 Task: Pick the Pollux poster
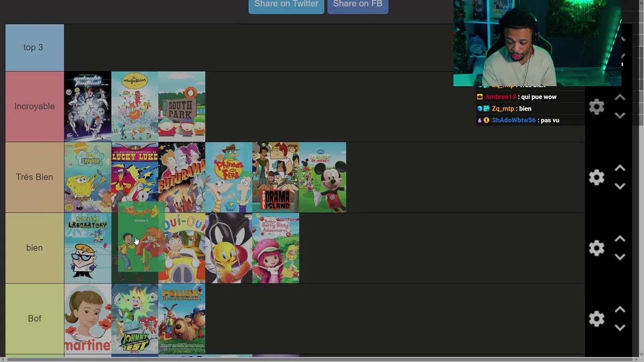click(182, 319)
